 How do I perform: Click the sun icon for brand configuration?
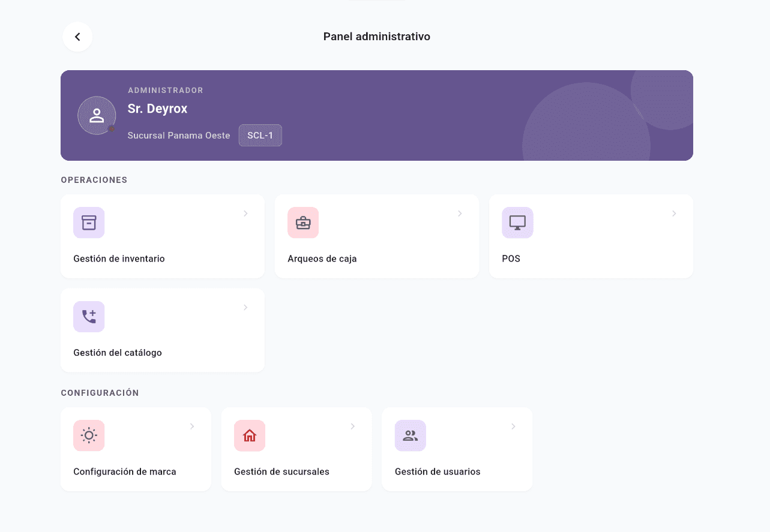click(89, 435)
